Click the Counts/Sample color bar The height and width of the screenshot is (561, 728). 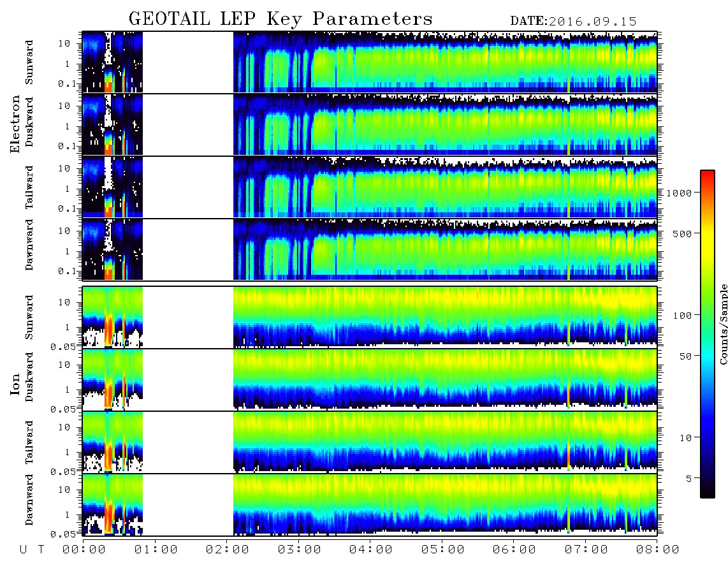click(708, 334)
